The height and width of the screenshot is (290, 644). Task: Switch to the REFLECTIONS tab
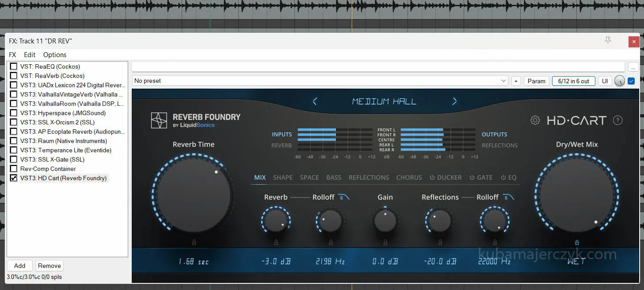point(369,178)
